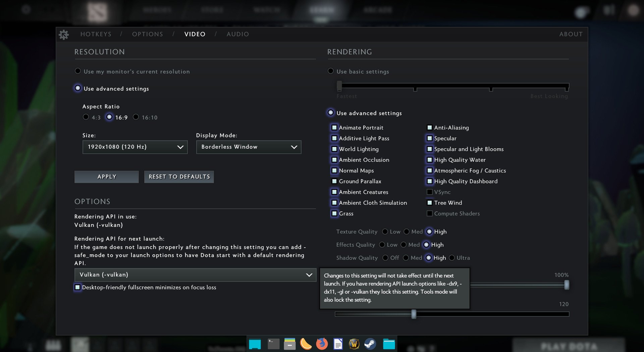
Task: Set Shadow Quality to Med
Action: (x=406, y=258)
